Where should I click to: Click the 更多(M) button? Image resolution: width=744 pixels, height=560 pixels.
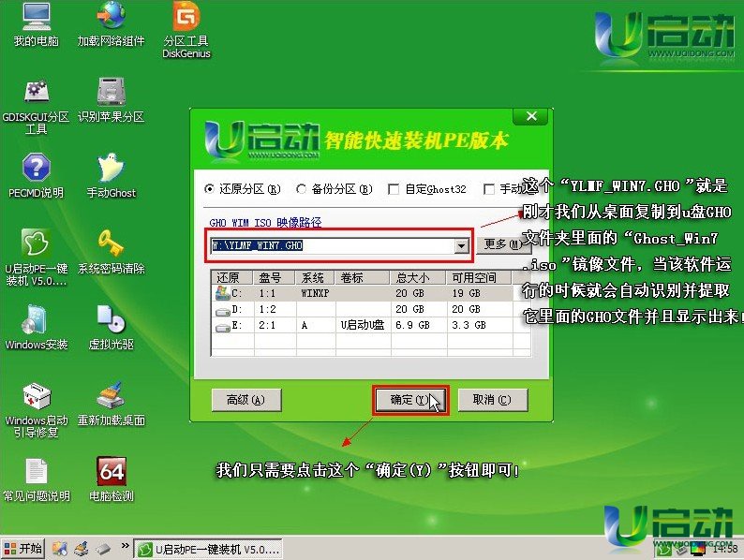502,244
